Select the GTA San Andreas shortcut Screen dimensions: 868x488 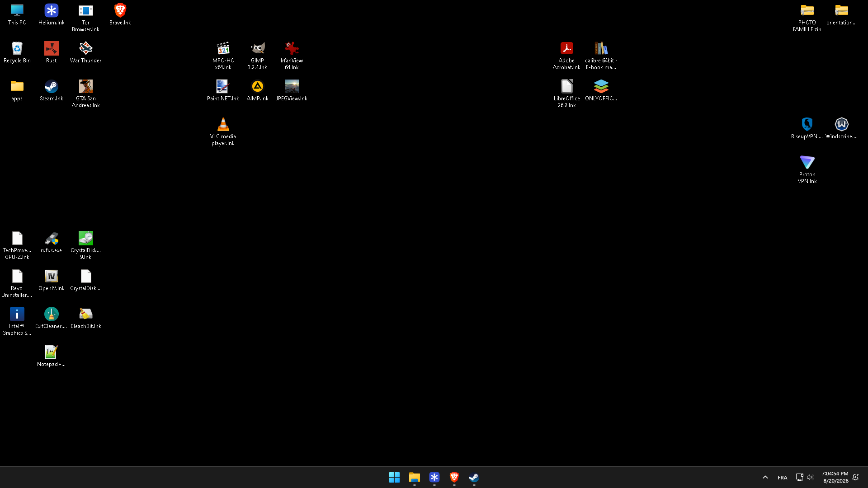pyautogui.click(x=85, y=94)
